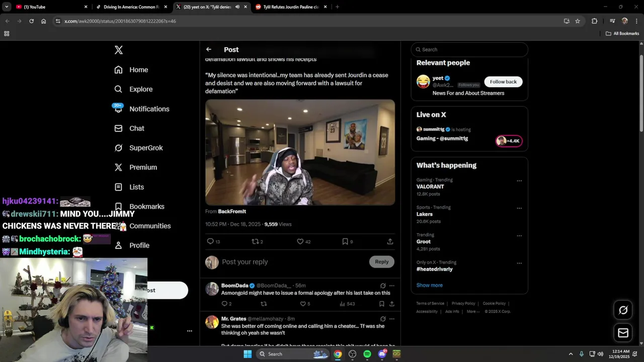Screen dimensions: 644x362
Task: Switch to Driving In America tab
Action: coord(132,7)
